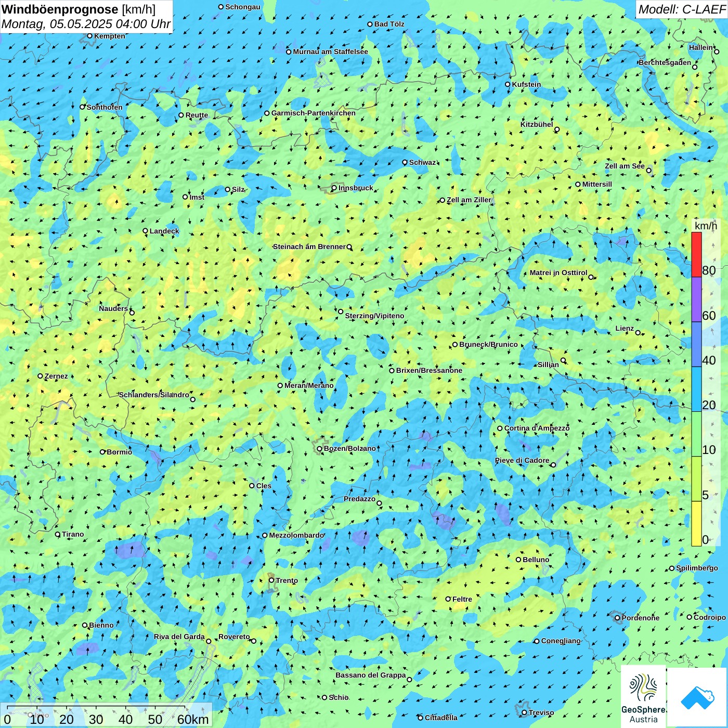Click the Brixen/Bressanone label
The image size is (728, 728).
[x=429, y=370]
